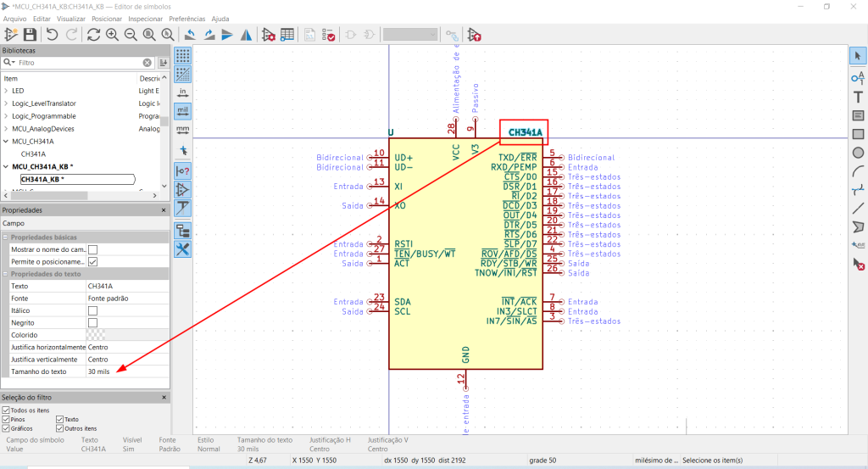868x469 pixels.
Task: Toggle pin electrical type display
Action: [183, 171]
